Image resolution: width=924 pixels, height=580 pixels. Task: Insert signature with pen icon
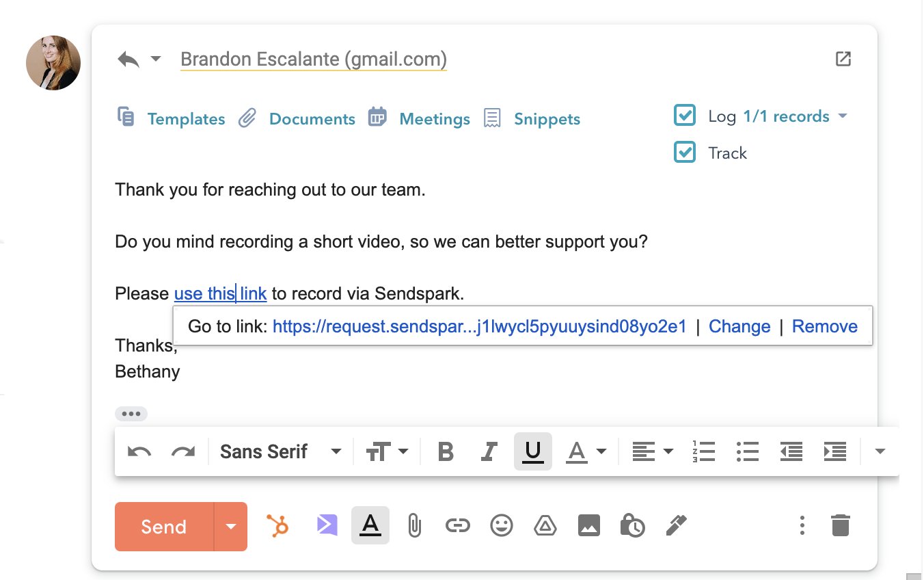tap(676, 525)
